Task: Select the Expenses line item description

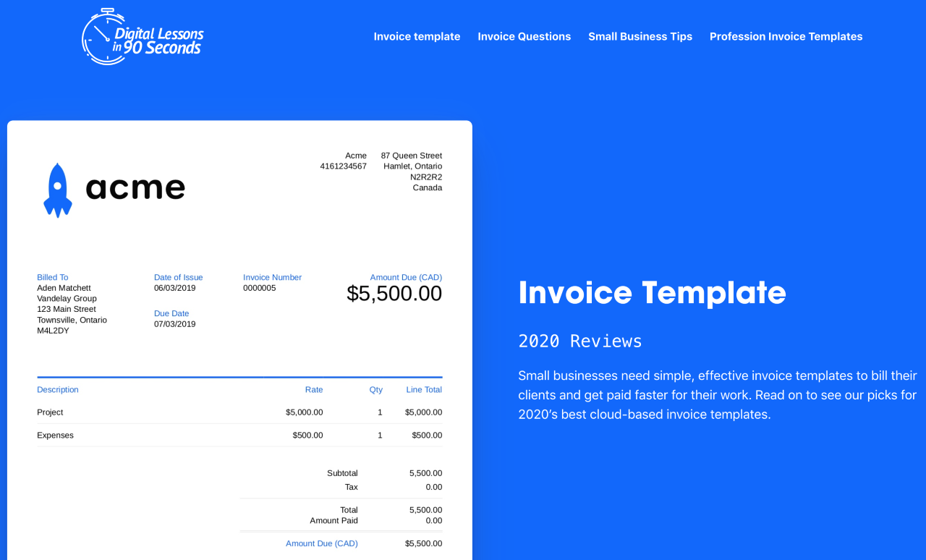Action: (56, 436)
